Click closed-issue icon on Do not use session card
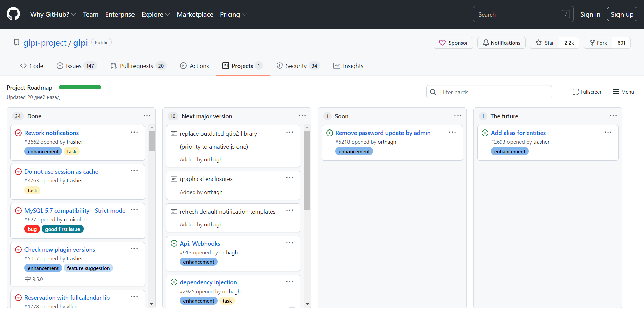 click(x=18, y=172)
